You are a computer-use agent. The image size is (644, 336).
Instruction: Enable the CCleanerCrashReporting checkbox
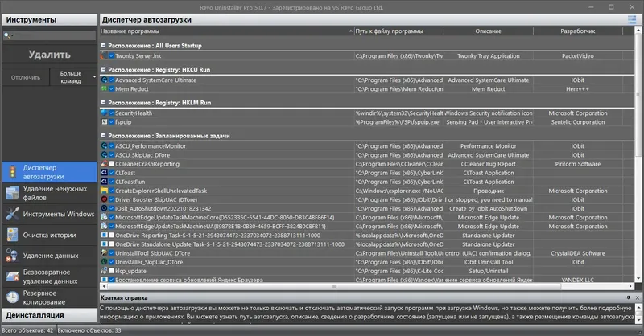(111, 164)
